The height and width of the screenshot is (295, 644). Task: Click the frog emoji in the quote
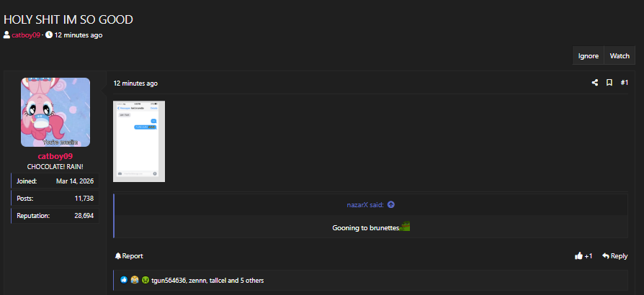[405, 227]
